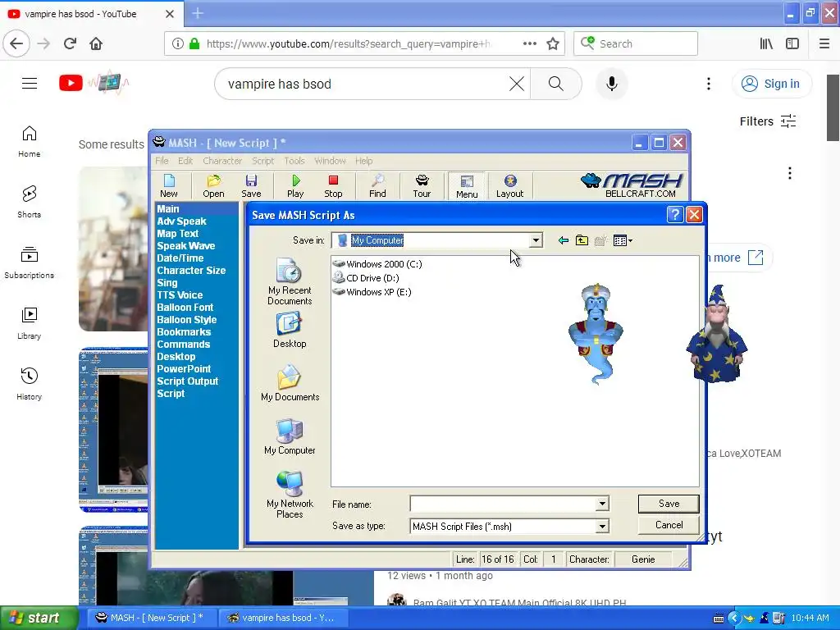Toggle the Menu toolbar button in MASH
Viewport: 840px width, 630px height.
coord(467,186)
